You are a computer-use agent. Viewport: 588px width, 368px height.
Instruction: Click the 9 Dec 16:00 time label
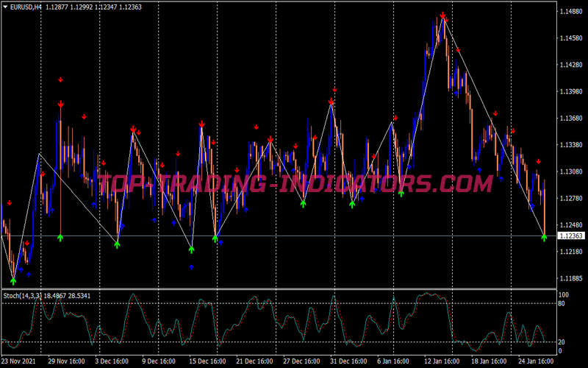(x=160, y=361)
